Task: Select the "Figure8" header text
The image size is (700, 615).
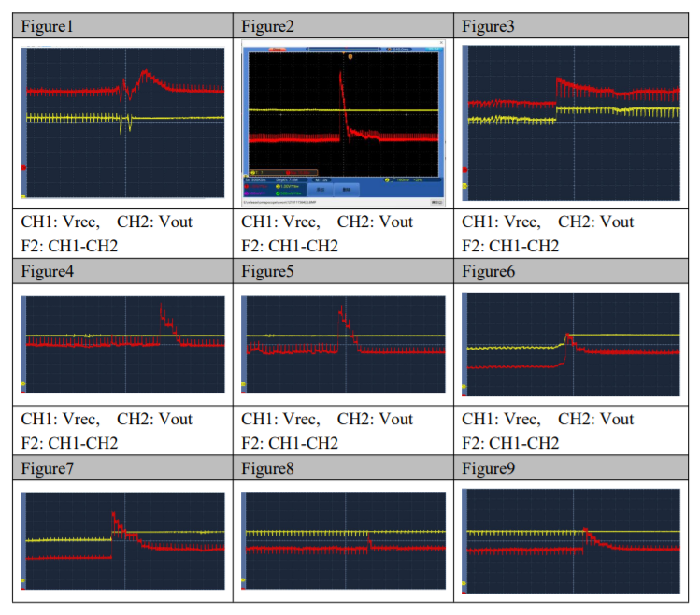Action: tap(267, 468)
